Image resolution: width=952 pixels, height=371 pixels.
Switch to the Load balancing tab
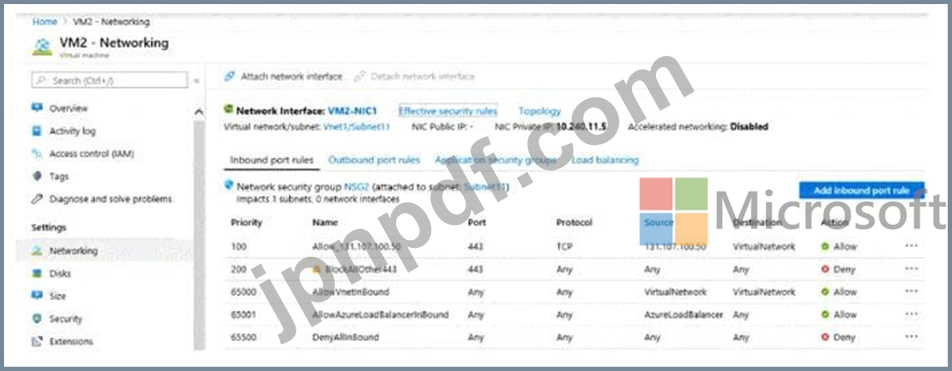pos(605,160)
